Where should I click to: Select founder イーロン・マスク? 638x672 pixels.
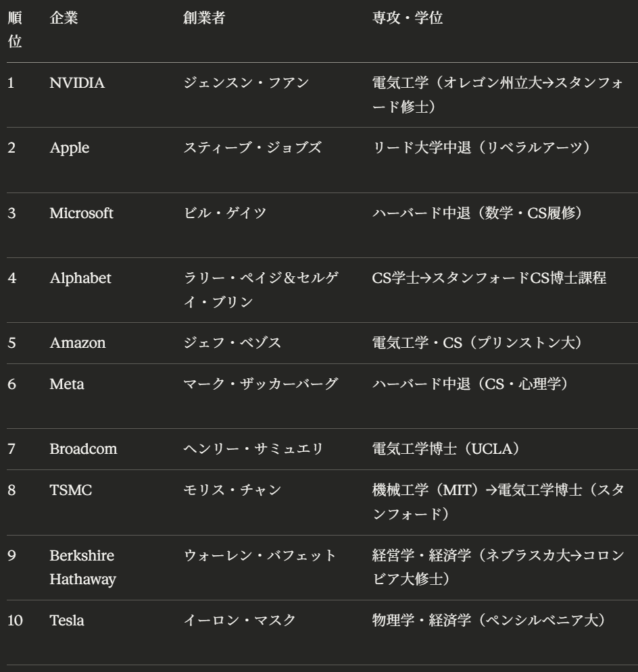tap(240, 621)
